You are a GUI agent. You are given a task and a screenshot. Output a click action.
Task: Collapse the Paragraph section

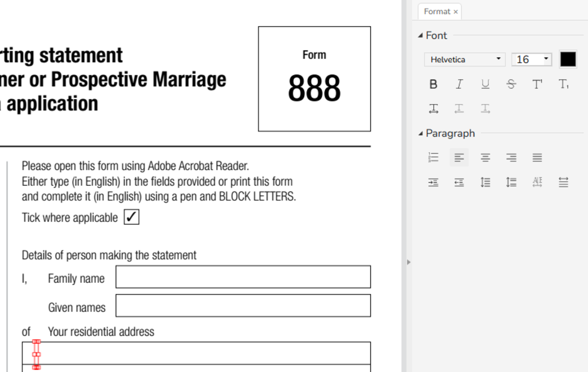420,133
